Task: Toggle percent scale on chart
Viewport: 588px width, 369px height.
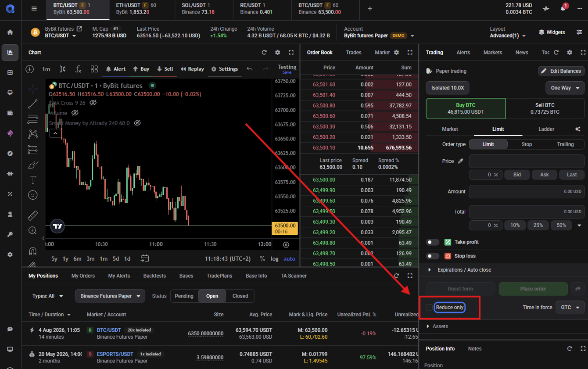Action: [x=262, y=258]
